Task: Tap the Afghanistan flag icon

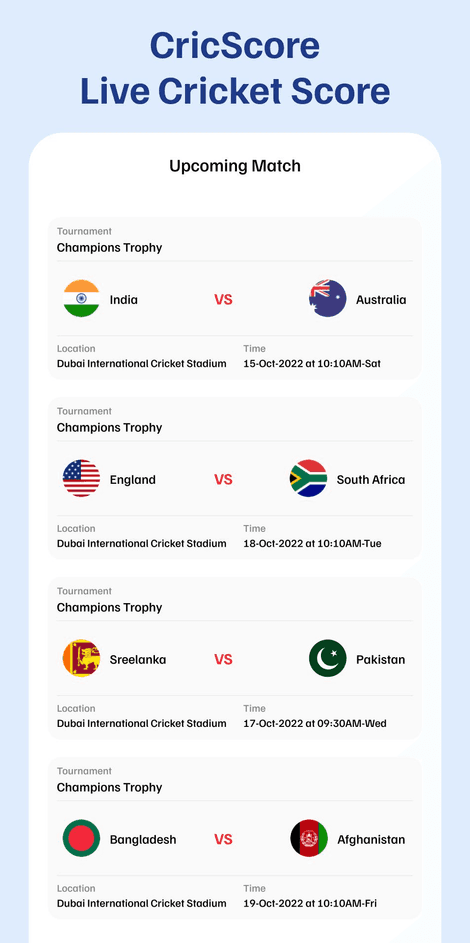Action: 309,838
